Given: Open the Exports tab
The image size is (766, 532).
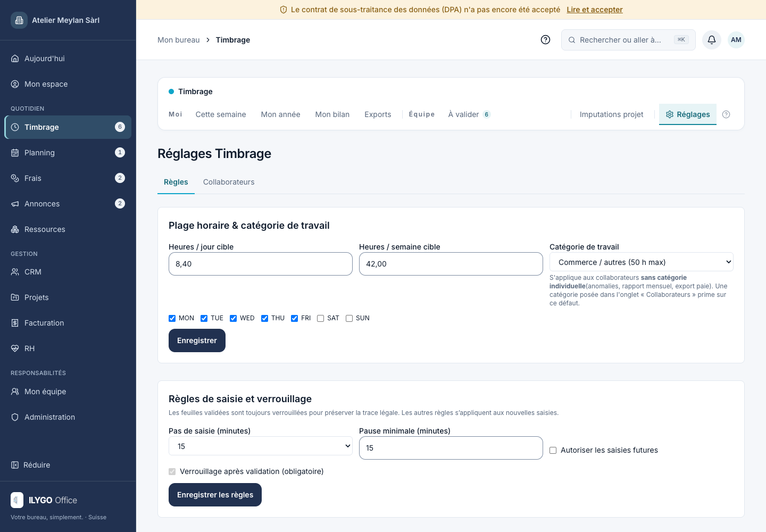Looking at the screenshot, I should pos(378,114).
